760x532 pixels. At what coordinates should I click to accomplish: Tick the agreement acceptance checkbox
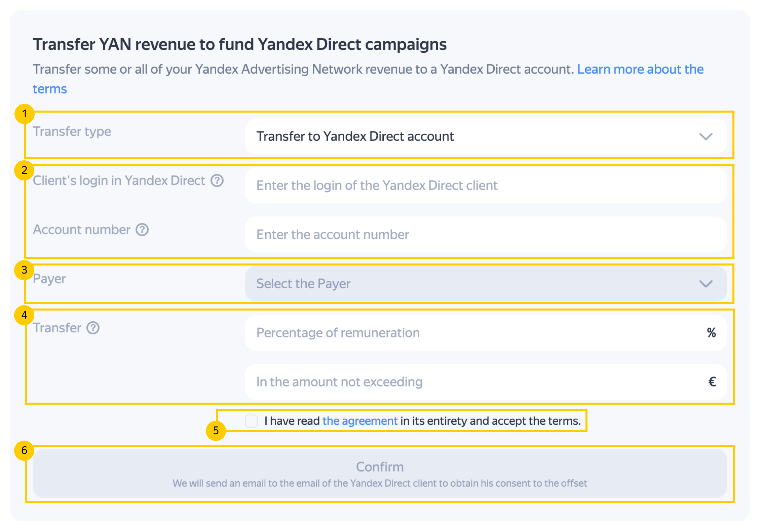coord(251,421)
